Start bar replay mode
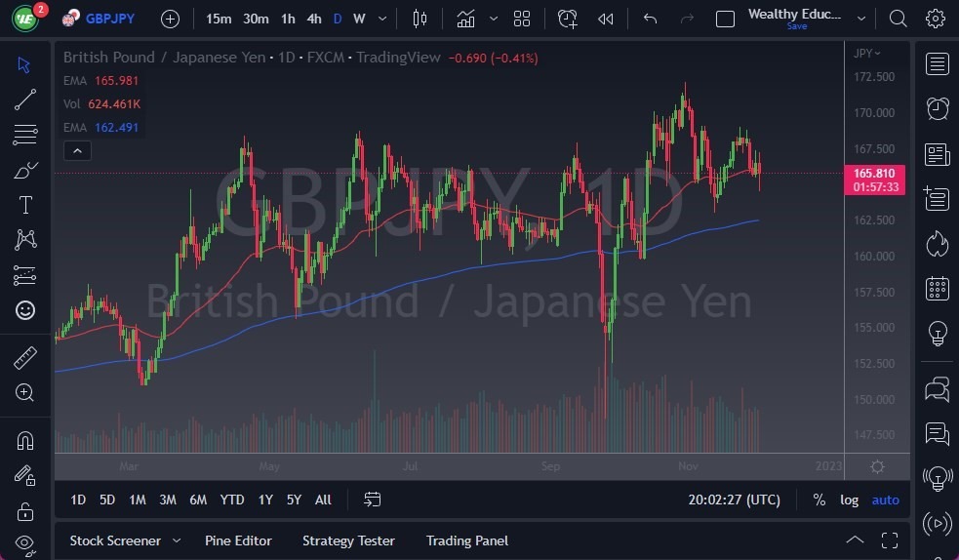The height and width of the screenshot is (560, 959). tap(606, 19)
